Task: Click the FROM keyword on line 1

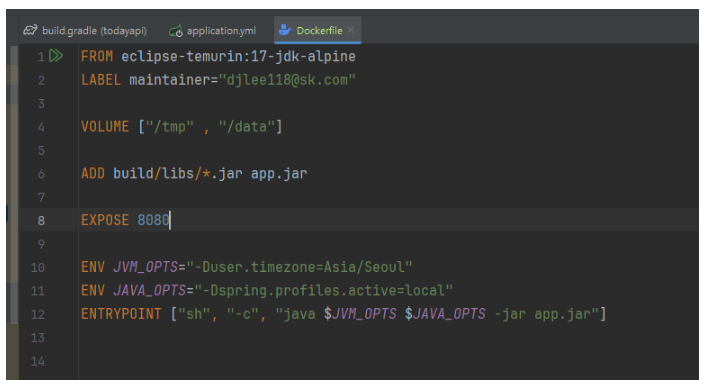Action: (97, 56)
